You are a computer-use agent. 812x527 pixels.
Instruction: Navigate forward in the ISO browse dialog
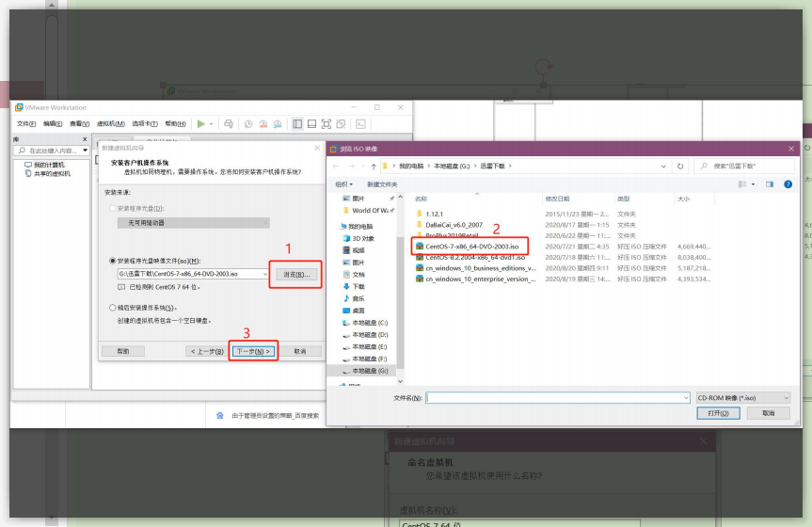tap(352, 167)
